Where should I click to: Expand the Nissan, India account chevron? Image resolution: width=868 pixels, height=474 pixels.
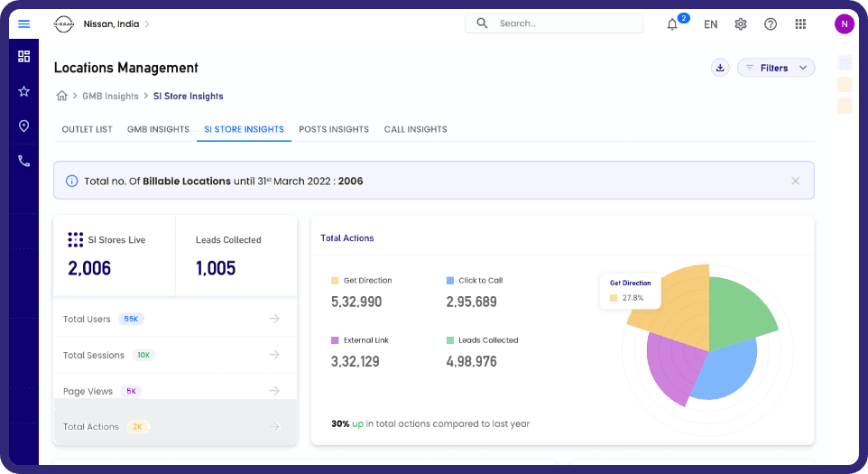click(147, 23)
